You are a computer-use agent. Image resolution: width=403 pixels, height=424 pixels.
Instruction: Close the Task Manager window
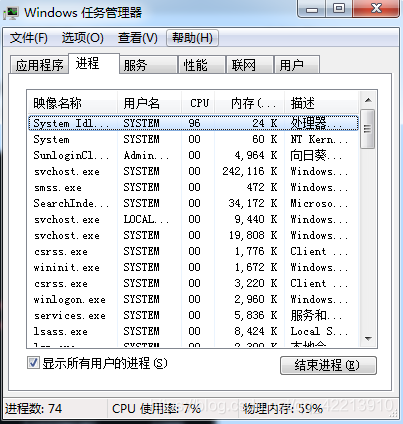(x=376, y=9)
